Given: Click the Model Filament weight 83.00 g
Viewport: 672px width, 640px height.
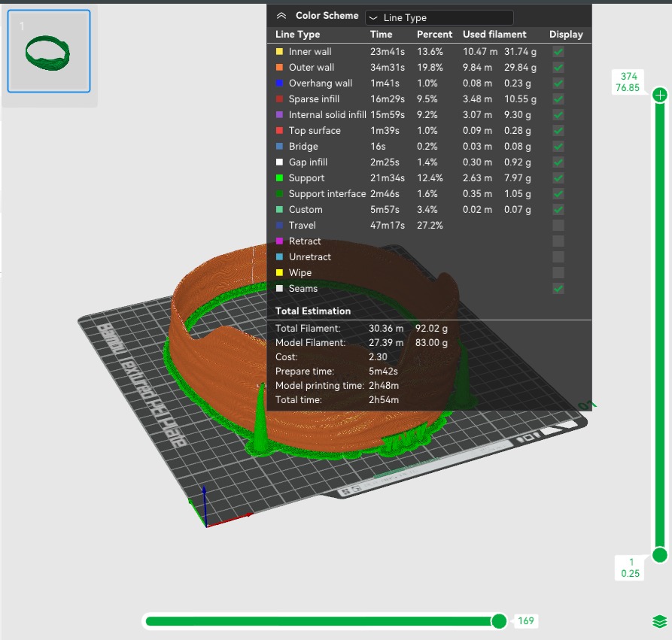Looking at the screenshot, I should tap(431, 343).
